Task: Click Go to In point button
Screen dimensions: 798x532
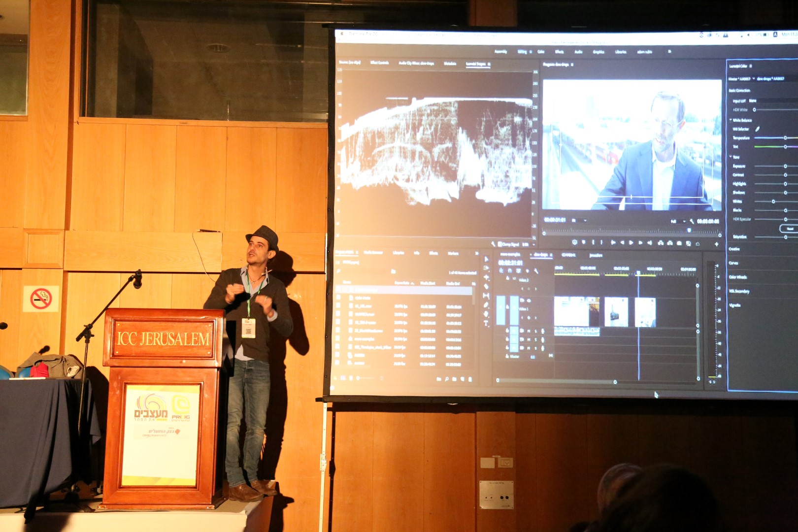Action: 613,242
